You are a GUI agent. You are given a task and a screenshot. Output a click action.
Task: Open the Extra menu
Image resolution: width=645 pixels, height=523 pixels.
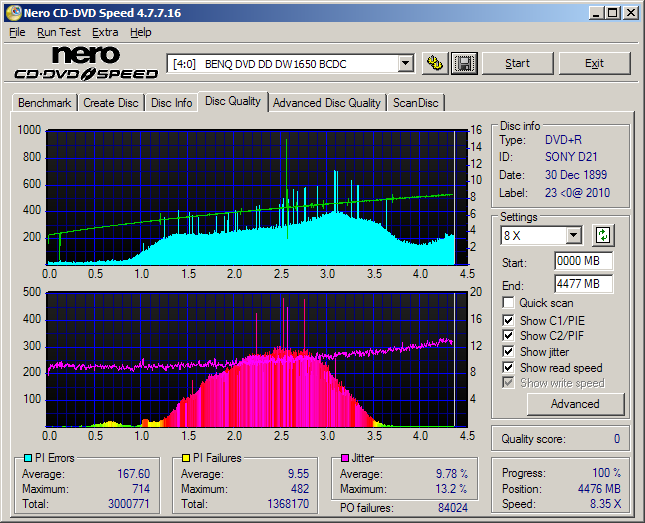[105, 32]
